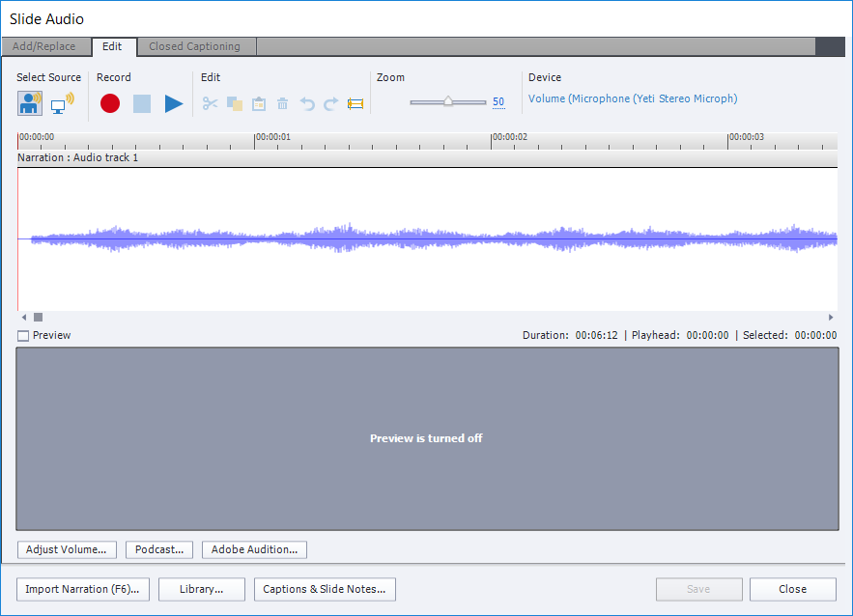Click the Redo arrow icon
The width and height of the screenshot is (853, 616).
(x=330, y=103)
